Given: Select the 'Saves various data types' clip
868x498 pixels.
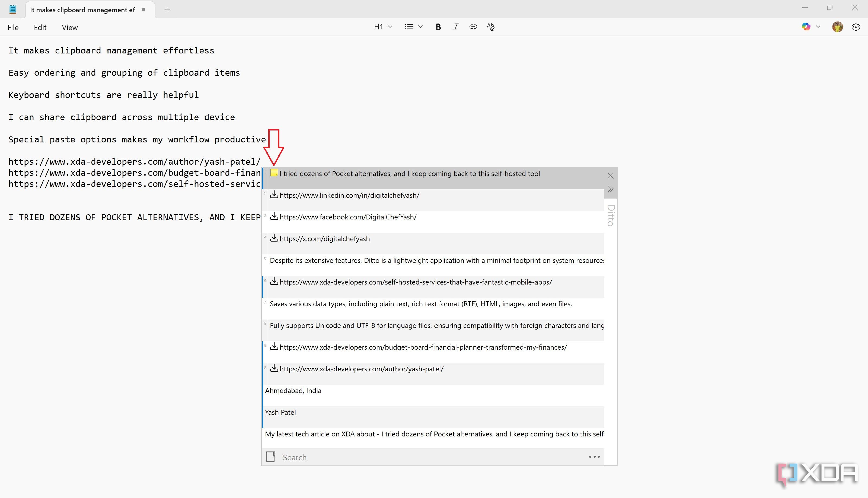Looking at the screenshot, I should coord(433,308).
